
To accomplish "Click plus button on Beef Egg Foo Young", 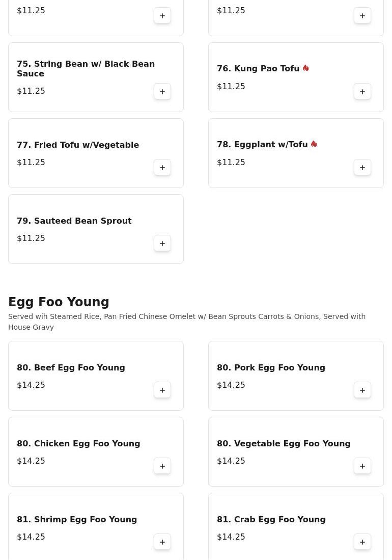I will pos(162,390).
